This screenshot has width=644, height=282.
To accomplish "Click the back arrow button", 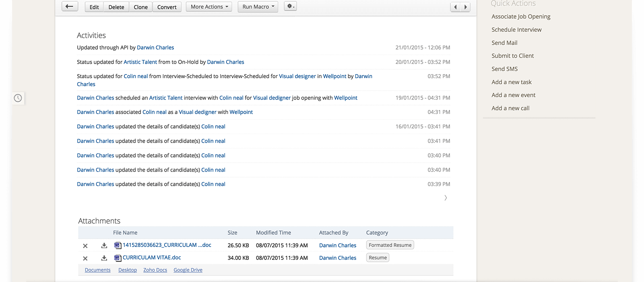I will click(70, 6).
